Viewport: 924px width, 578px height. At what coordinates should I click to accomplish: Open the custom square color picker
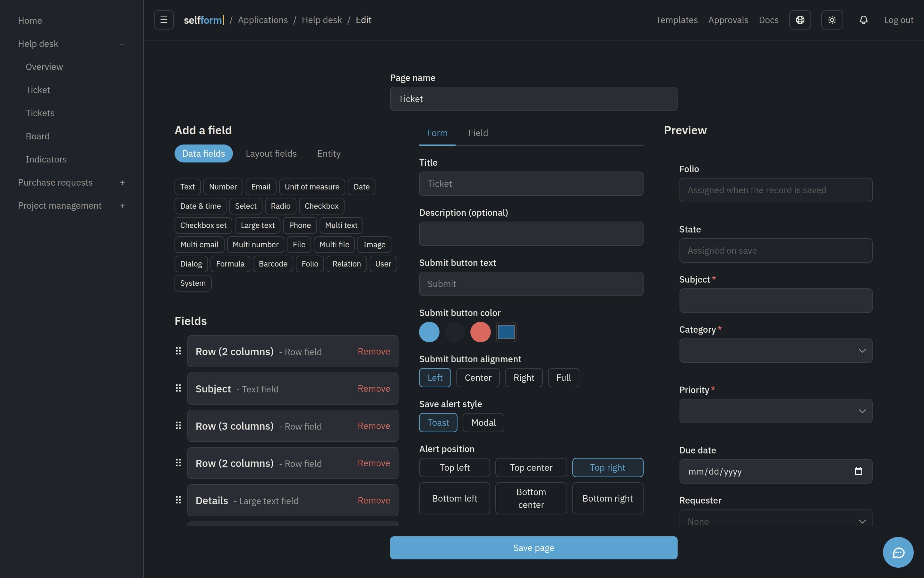[x=506, y=332]
